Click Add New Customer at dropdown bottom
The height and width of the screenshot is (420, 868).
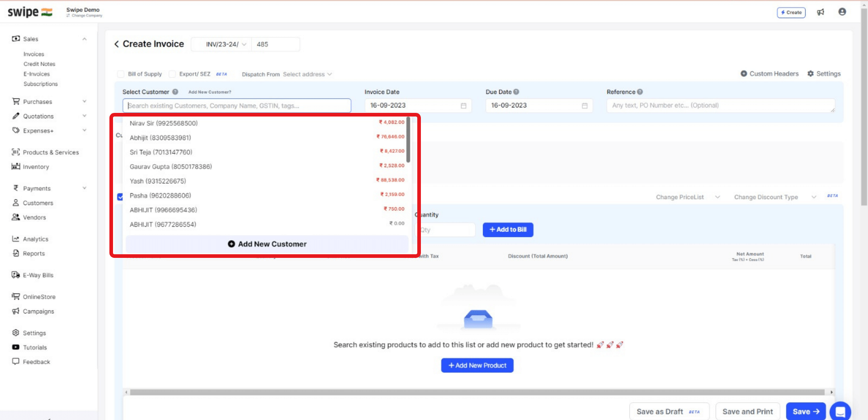pos(267,244)
